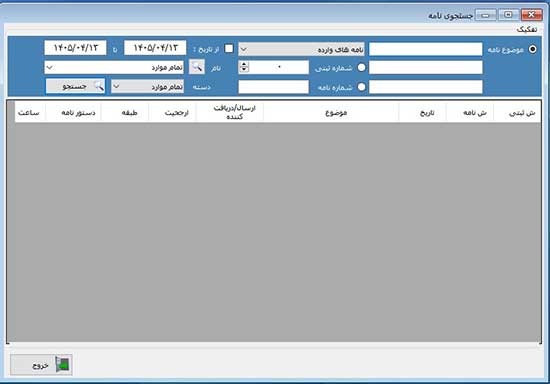Click the registration number spinner arrows

tap(244, 67)
